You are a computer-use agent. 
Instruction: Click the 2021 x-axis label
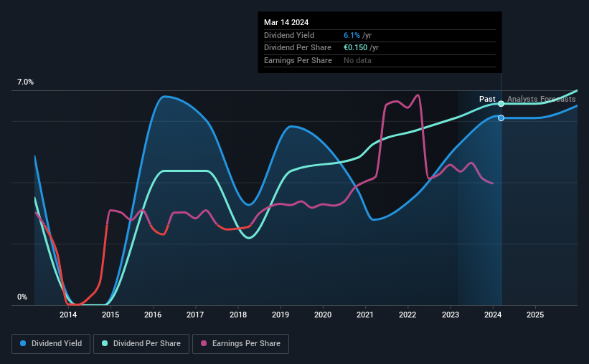(365, 315)
